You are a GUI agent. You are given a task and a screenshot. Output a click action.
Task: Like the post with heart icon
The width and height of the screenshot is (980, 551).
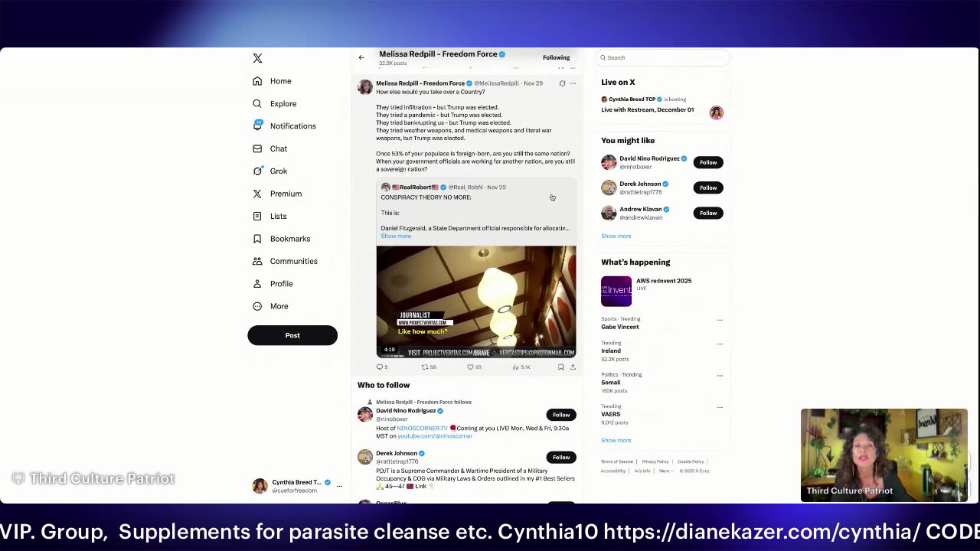[x=470, y=367]
